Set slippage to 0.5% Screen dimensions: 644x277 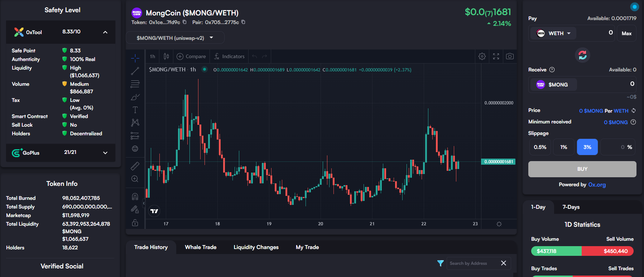coord(540,147)
